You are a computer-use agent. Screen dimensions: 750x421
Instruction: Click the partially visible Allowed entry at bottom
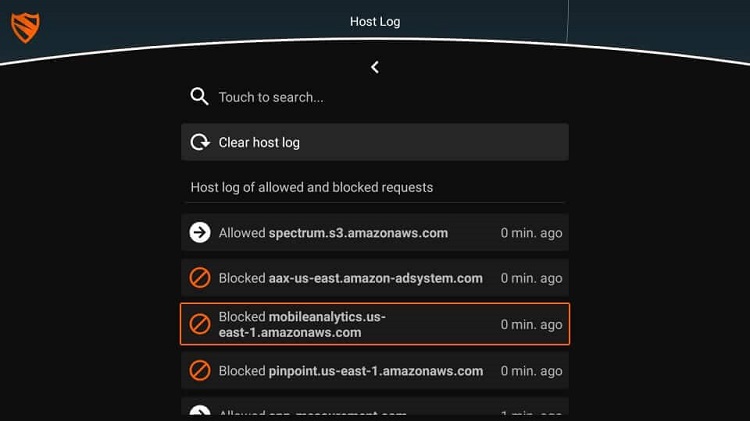click(x=375, y=407)
